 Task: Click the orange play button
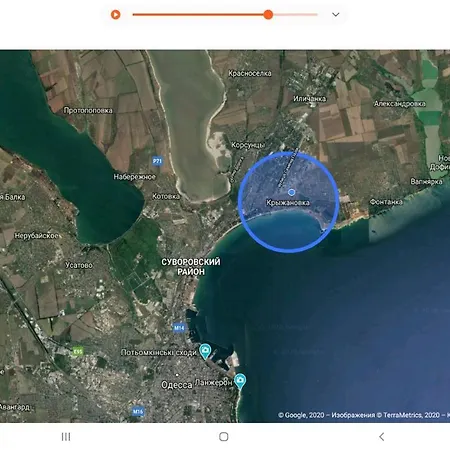pyautogui.click(x=115, y=15)
